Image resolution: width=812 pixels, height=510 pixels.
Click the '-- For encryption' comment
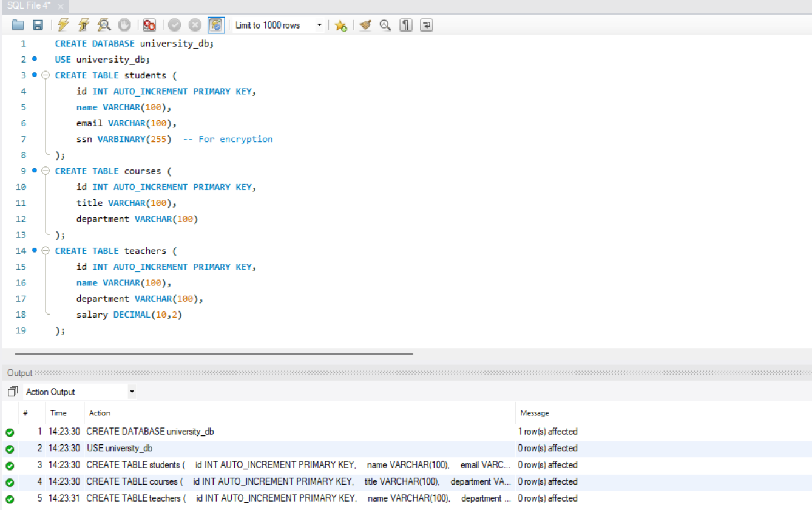228,139
